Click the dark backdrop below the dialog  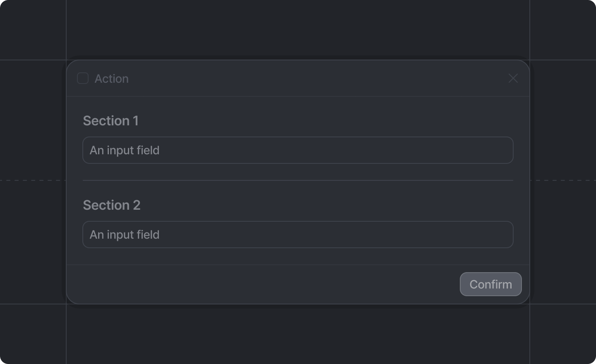(x=298, y=335)
